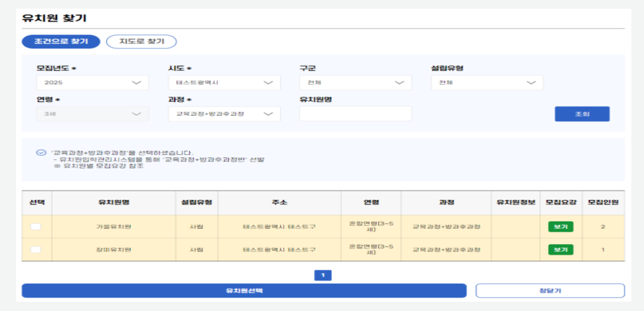Click the 주소 column header
Viewport: 644px width, 311px height.
tap(280, 202)
